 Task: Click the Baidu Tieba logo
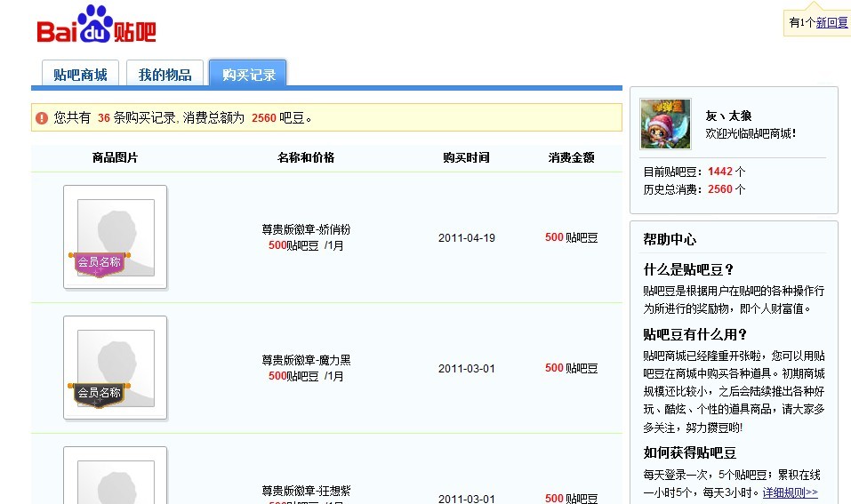coord(96,25)
